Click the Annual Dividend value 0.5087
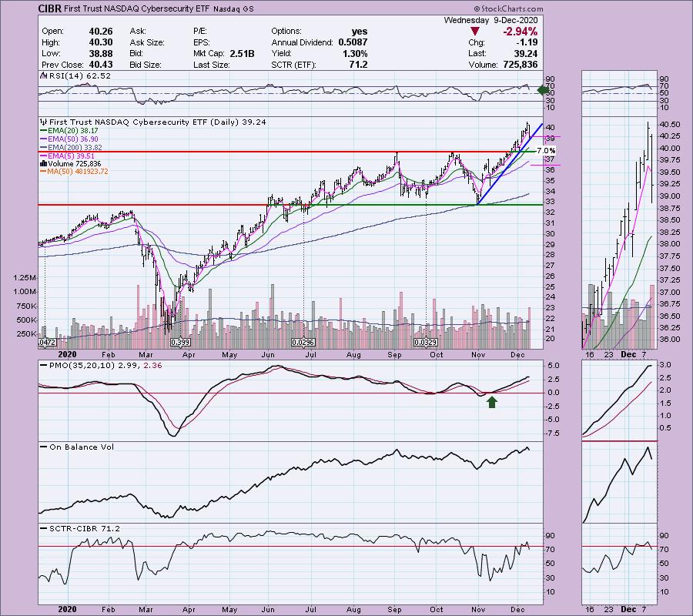This screenshot has width=693, height=616. coord(353,42)
